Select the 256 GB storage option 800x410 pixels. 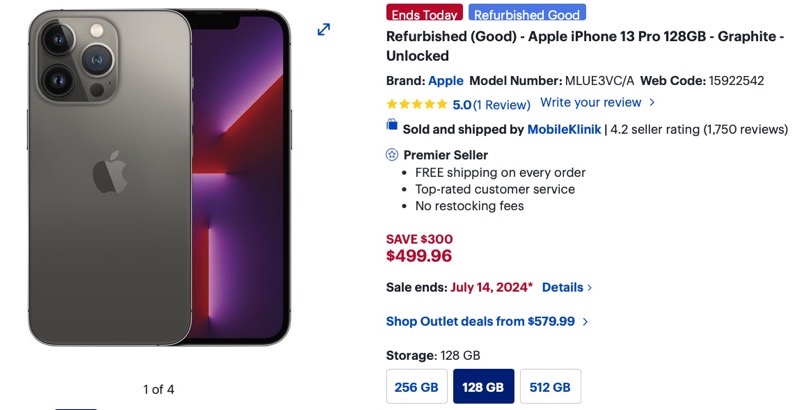coord(415,387)
